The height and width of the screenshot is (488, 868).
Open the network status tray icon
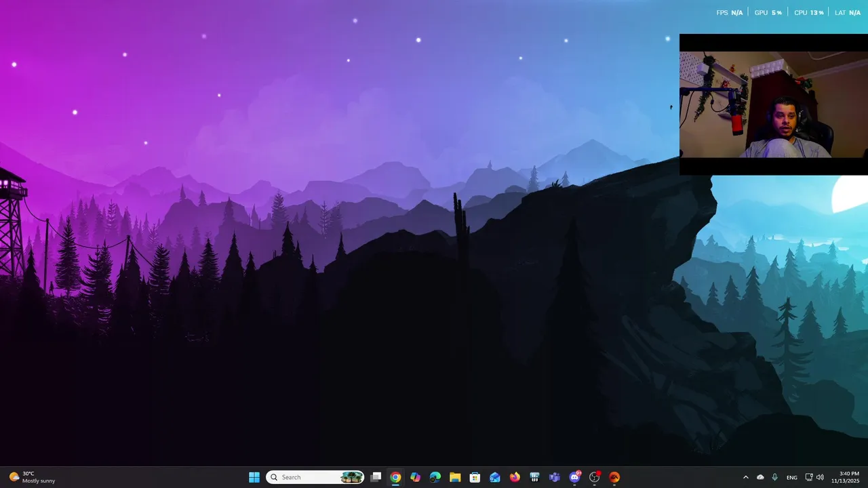[x=809, y=477]
